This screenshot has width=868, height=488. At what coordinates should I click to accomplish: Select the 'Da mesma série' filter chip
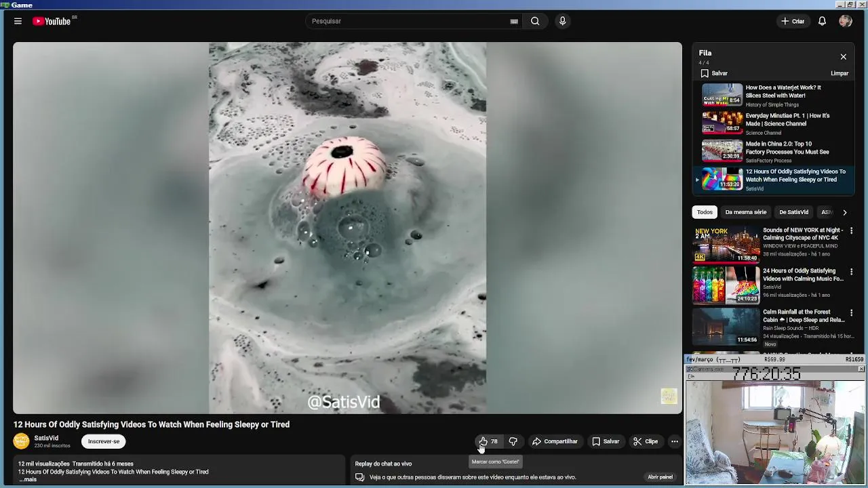pos(746,212)
